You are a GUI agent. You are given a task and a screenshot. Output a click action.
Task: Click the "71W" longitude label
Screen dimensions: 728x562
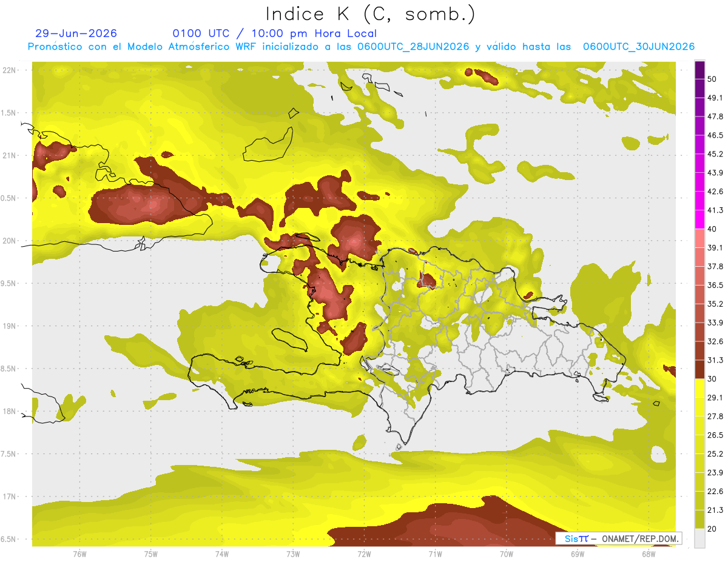click(x=435, y=554)
